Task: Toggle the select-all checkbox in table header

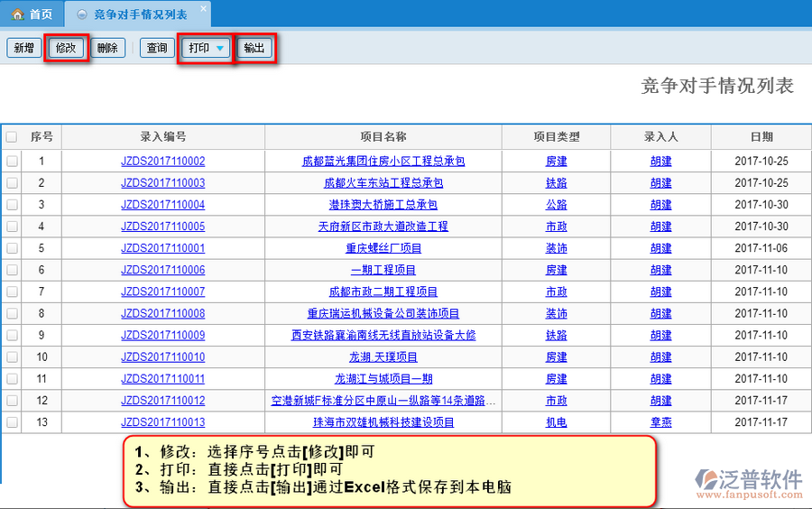Action: click(12, 137)
